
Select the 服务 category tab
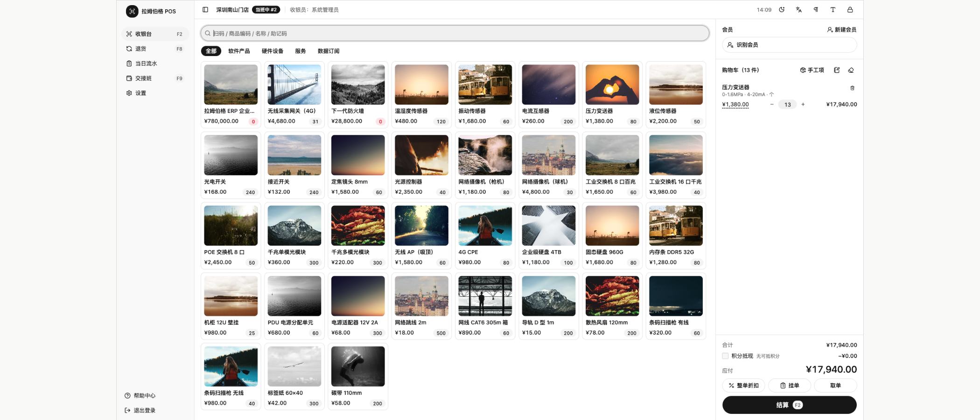[301, 51]
